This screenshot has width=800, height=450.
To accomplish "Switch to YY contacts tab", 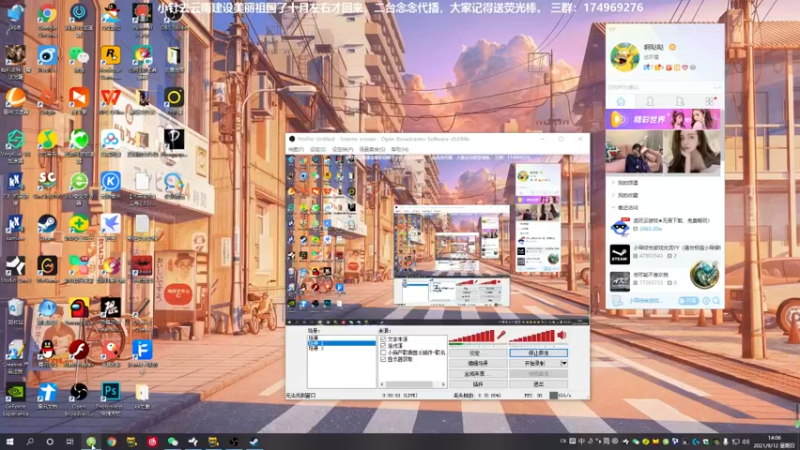I will tap(650, 102).
